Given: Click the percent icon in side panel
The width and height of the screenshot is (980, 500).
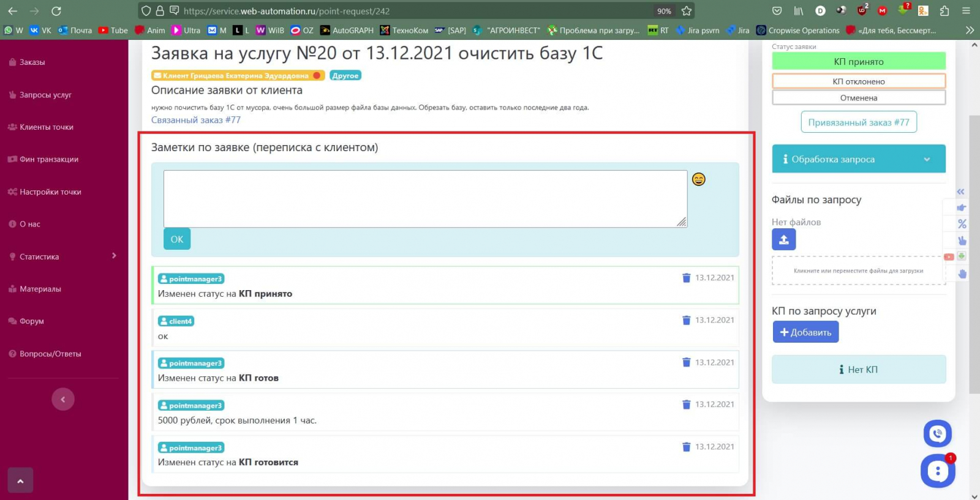Looking at the screenshot, I should pos(962,224).
